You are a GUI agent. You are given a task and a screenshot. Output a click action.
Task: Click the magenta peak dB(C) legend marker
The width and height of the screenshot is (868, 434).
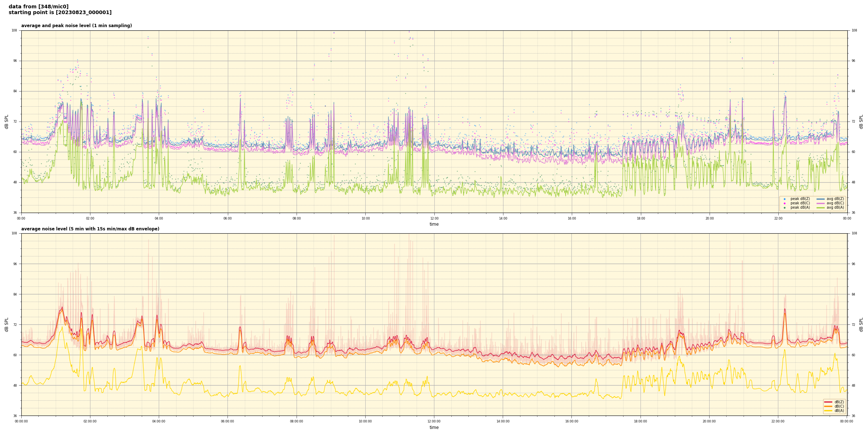click(784, 203)
